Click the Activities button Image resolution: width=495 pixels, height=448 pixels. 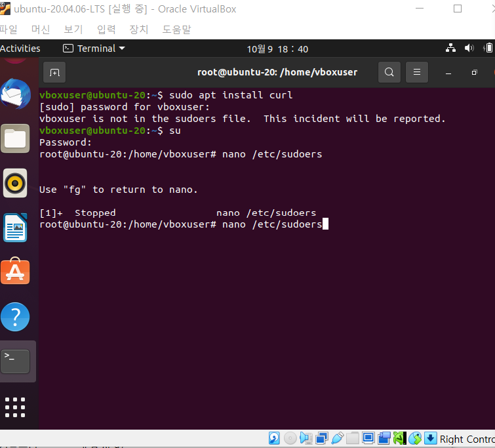point(20,49)
